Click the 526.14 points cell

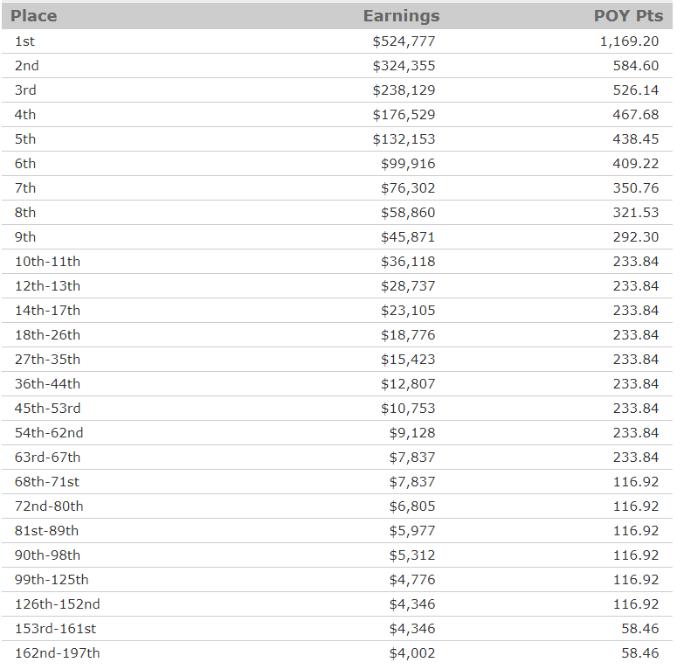(x=635, y=90)
